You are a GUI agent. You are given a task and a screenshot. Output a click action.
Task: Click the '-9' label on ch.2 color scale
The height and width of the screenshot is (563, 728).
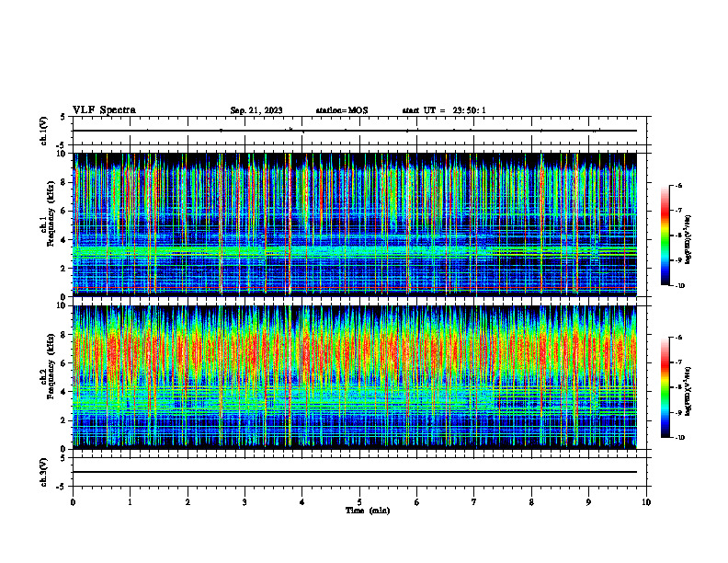pos(678,412)
